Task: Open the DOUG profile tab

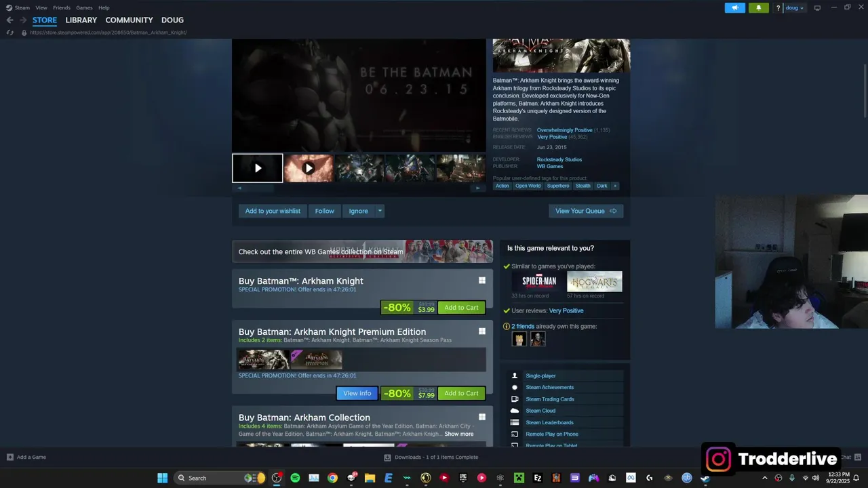Action: pos(172,20)
